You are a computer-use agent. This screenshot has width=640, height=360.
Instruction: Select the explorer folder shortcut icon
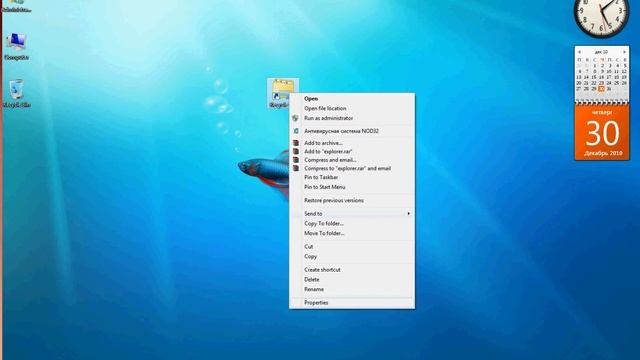point(283,93)
